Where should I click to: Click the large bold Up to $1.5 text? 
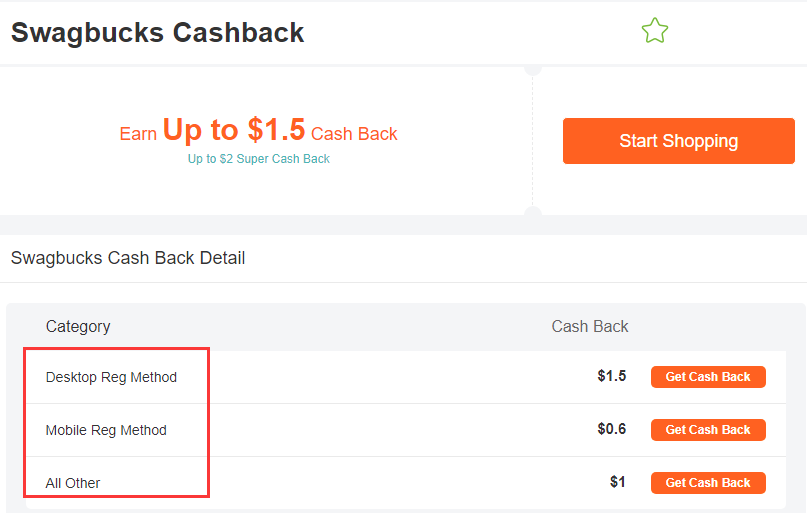click(233, 130)
